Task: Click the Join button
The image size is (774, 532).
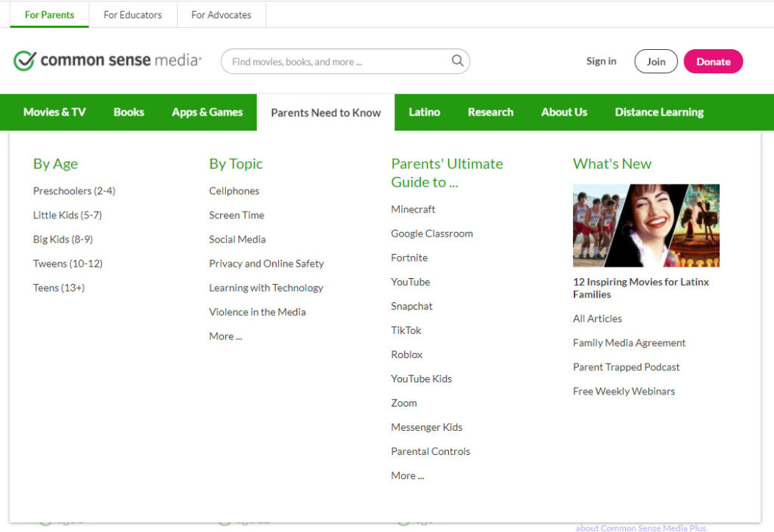Action: click(655, 62)
